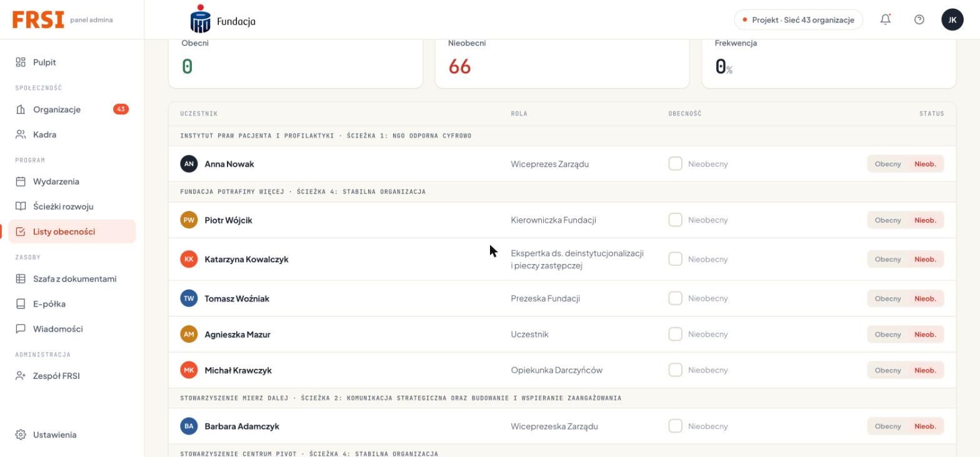
Task: Open Kadra section
Action: coord(72,134)
